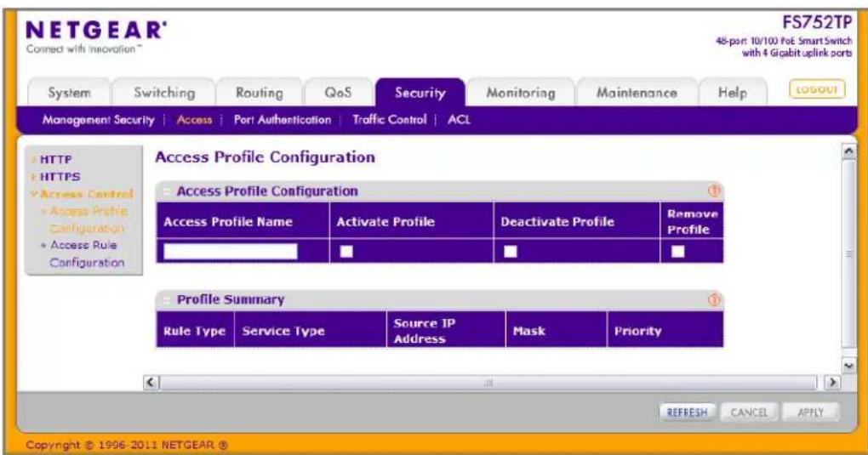Screen dimensions: 868x455
Task: Tick the Remove Profile checkbox
Action: (x=677, y=251)
